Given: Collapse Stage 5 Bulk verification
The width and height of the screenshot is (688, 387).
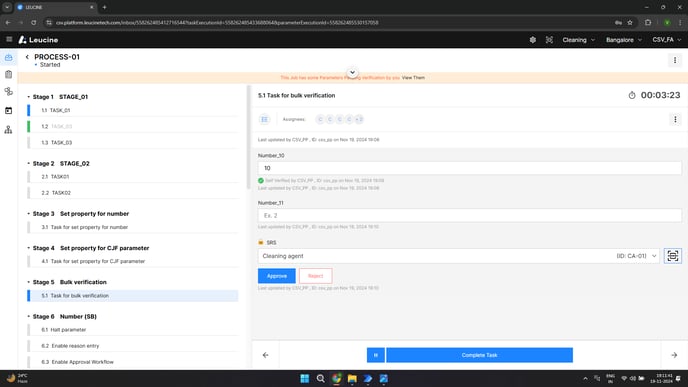Looking at the screenshot, I should pyautogui.click(x=29, y=282).
